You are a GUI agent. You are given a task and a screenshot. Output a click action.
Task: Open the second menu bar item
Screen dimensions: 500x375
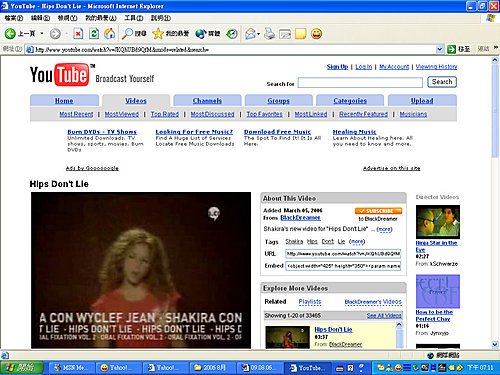tap(40, 18)
